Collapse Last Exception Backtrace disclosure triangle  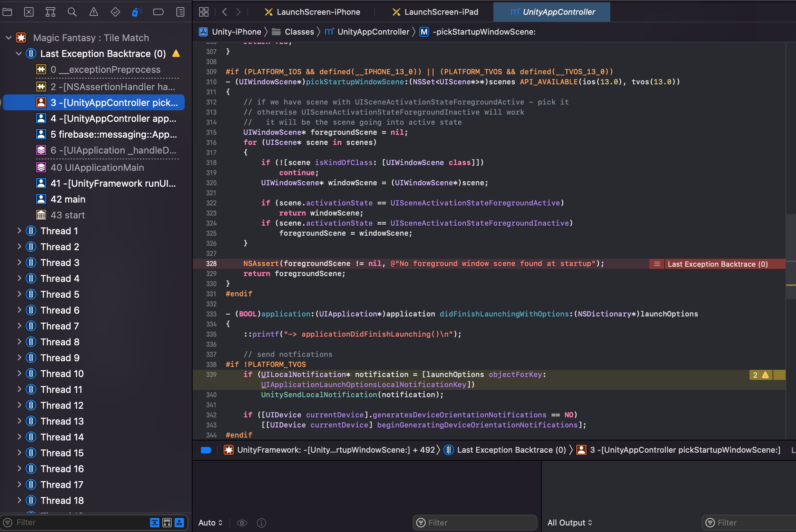click(19, 54)
